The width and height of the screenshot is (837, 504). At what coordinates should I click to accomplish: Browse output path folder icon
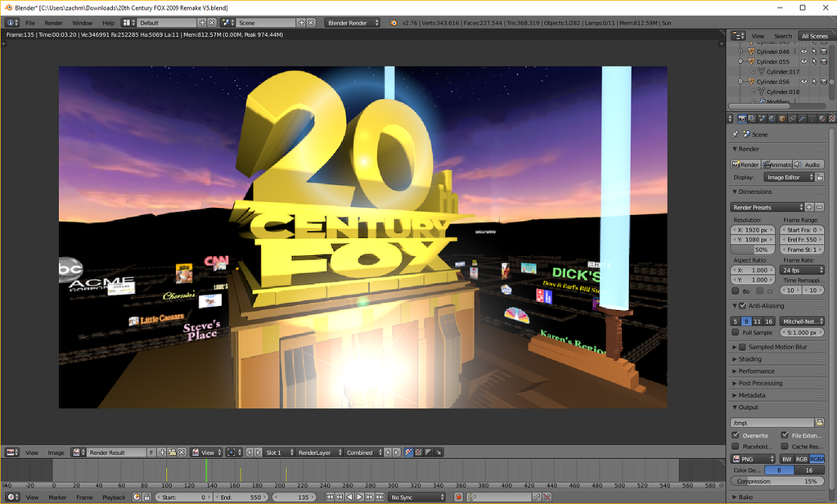click(819, 422)
